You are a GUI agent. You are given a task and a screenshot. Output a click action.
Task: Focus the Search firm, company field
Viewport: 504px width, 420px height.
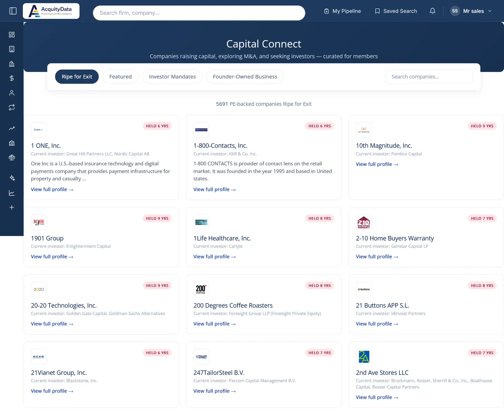tap(199, 13)
